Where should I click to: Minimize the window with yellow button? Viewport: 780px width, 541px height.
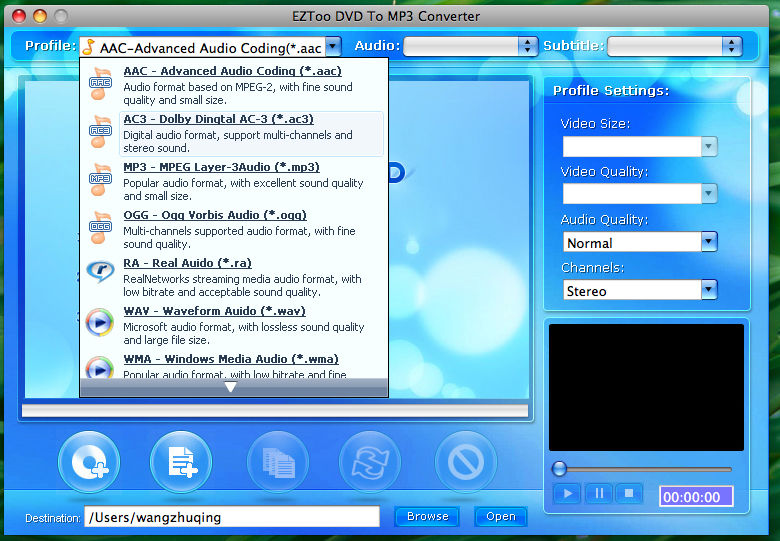point(40,16)
